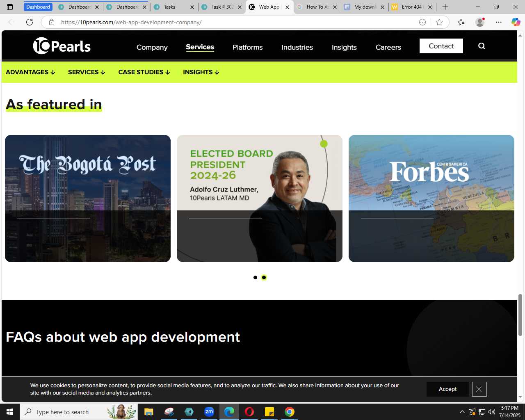Image resolution: width=525 pixels, height=420 pixels.
Task: Open Insights in the top navigation
Action: [344, 47]
